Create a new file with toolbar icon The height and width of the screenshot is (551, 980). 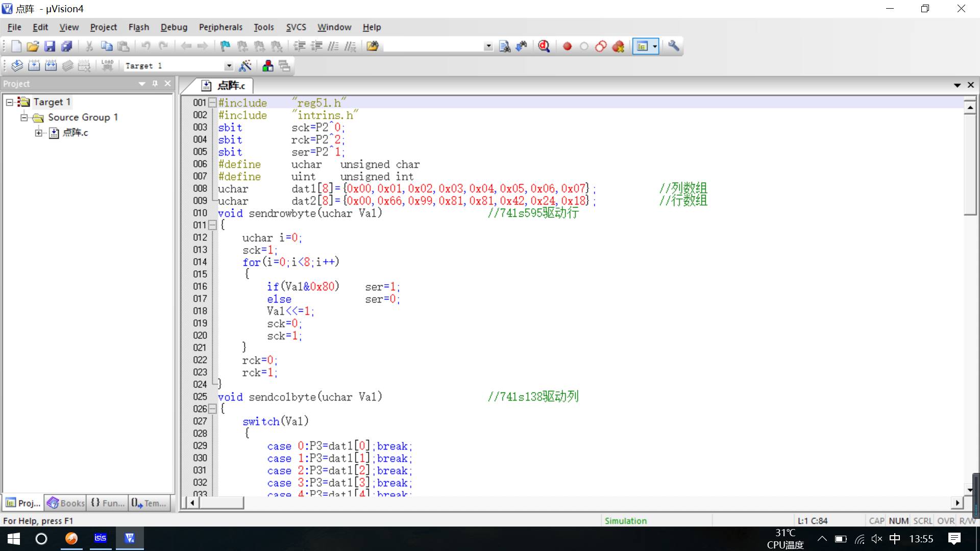point(16,46)
